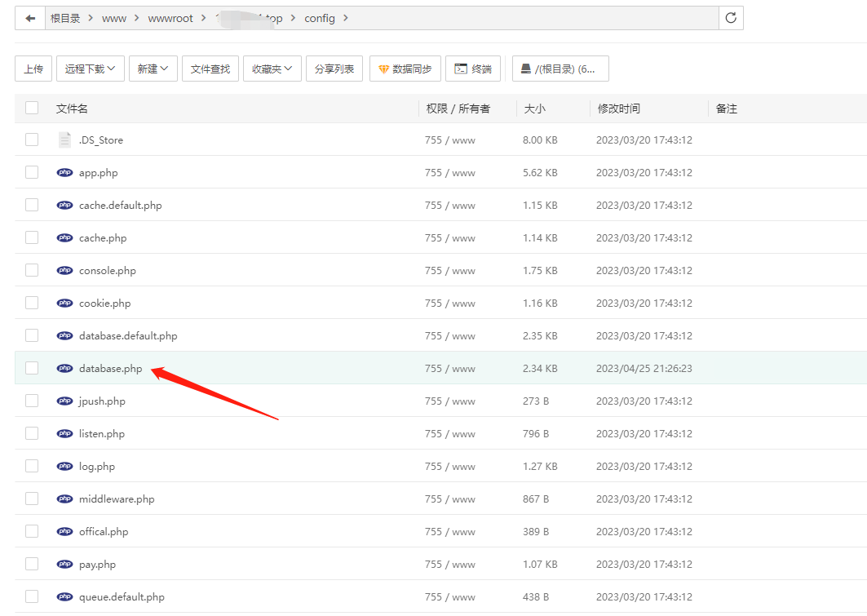Click the 上传 upload button
This screenshot has height=616, width=867.
point(33,69)
